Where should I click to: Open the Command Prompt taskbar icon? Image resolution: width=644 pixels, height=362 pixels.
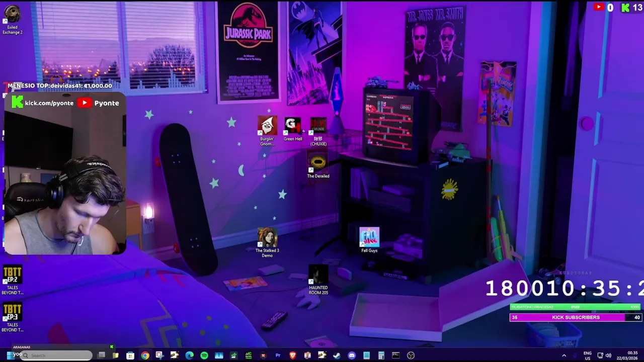click(x=396, y=355)
